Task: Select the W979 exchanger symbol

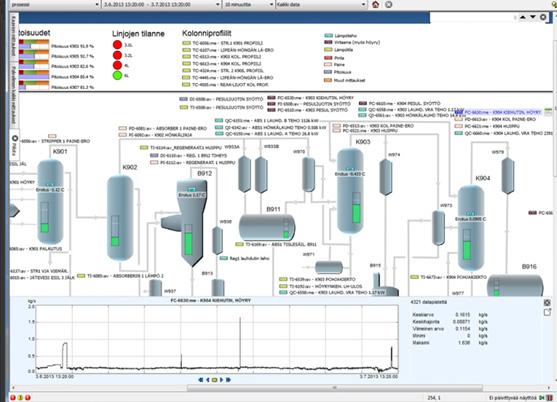Action: point(508,176)
